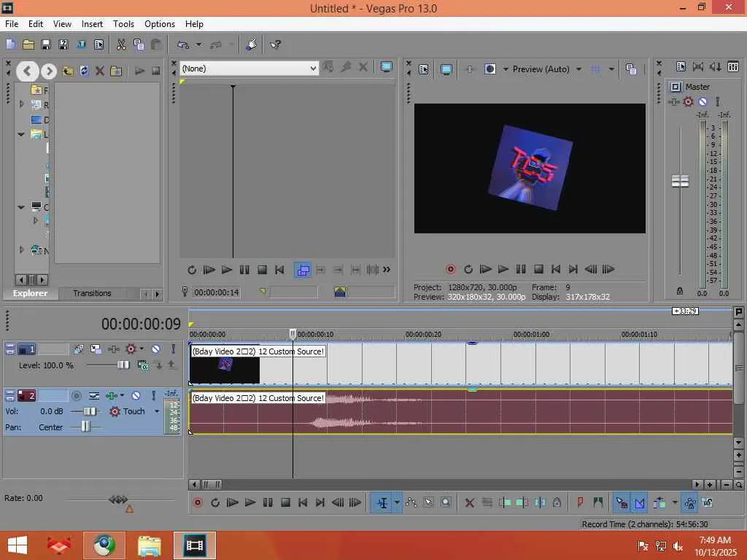Click the trimmer external monitor icon
747x560 pixels.
click(387, 67)
